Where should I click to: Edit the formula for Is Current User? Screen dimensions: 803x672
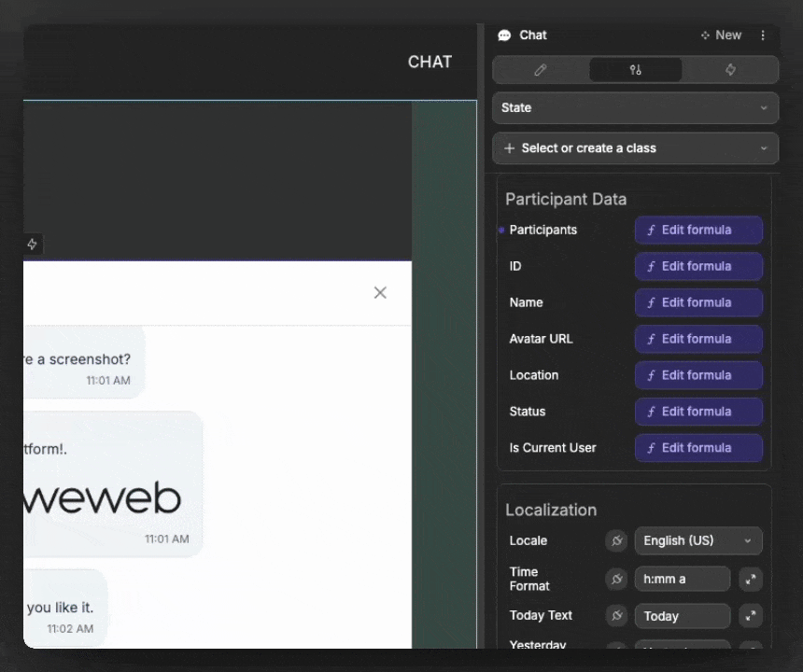coord(698,448)
